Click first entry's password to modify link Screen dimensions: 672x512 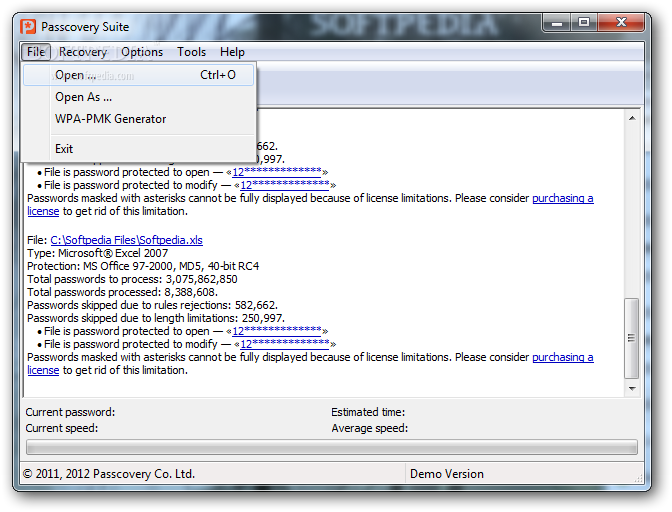(x=285, y=185)
